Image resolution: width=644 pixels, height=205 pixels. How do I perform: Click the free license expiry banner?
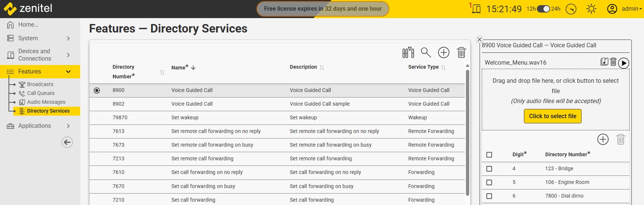coord(323,9)
